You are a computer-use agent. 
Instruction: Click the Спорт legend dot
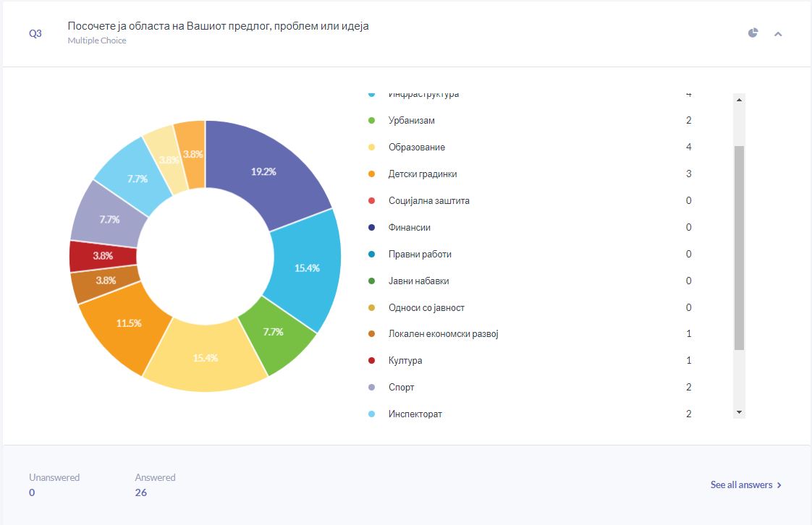click(372, 388)
